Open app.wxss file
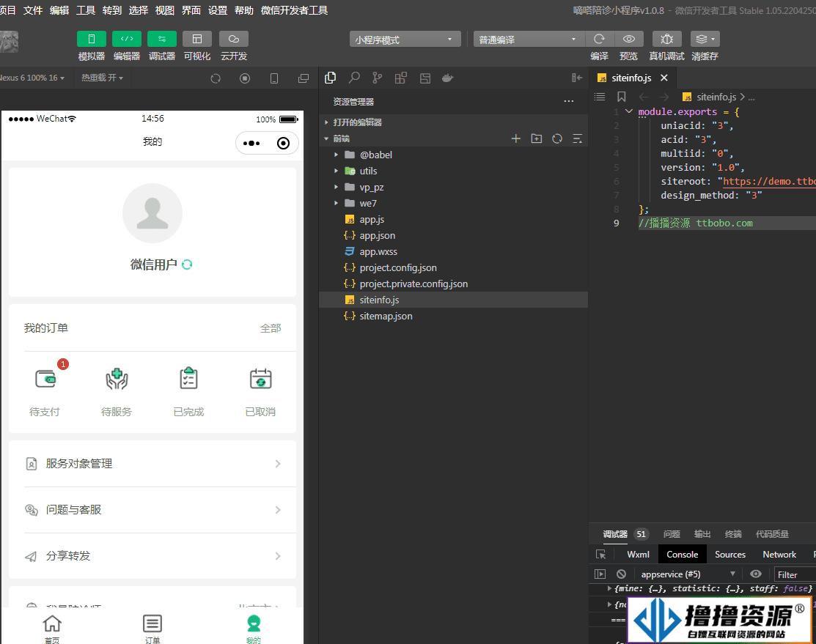The width and height of the screenshot is (816, 644). click(453, 251)
